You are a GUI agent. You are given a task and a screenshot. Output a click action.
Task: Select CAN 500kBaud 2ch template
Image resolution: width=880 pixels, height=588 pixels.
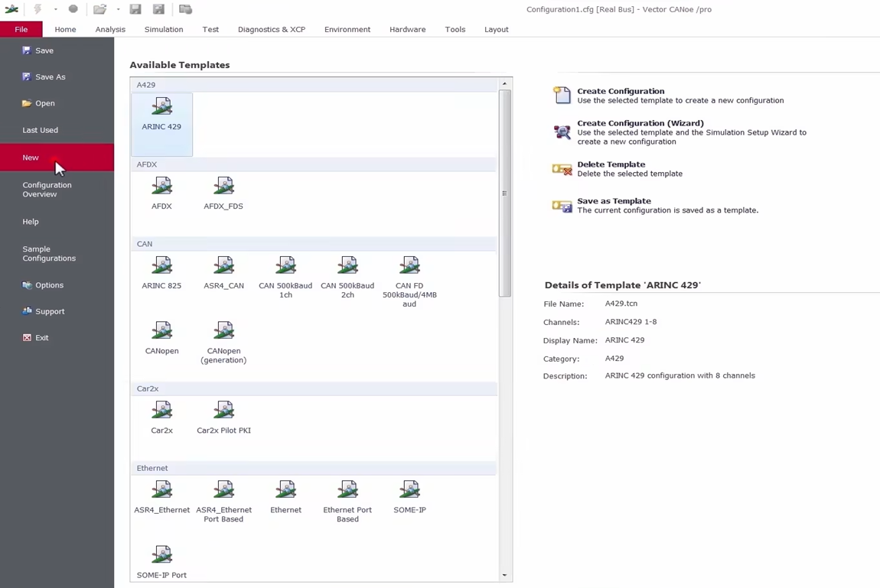pos(347,278)
